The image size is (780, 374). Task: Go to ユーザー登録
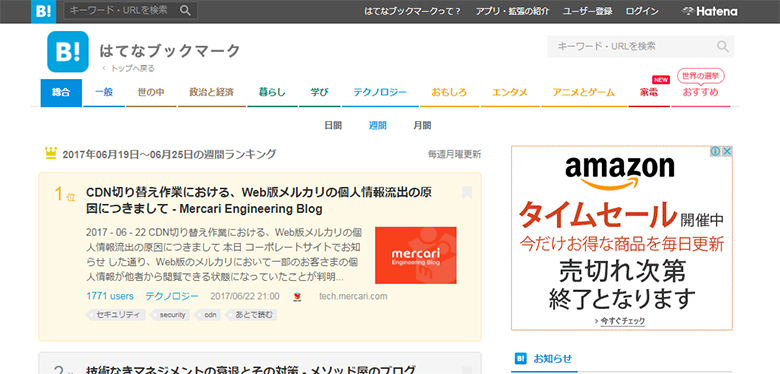[587, 11]
